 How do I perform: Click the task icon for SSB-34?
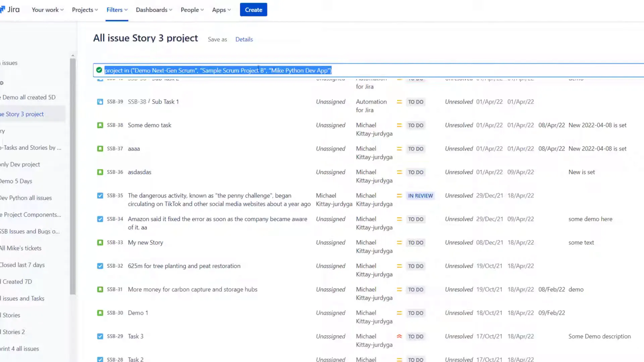(100, 219)
